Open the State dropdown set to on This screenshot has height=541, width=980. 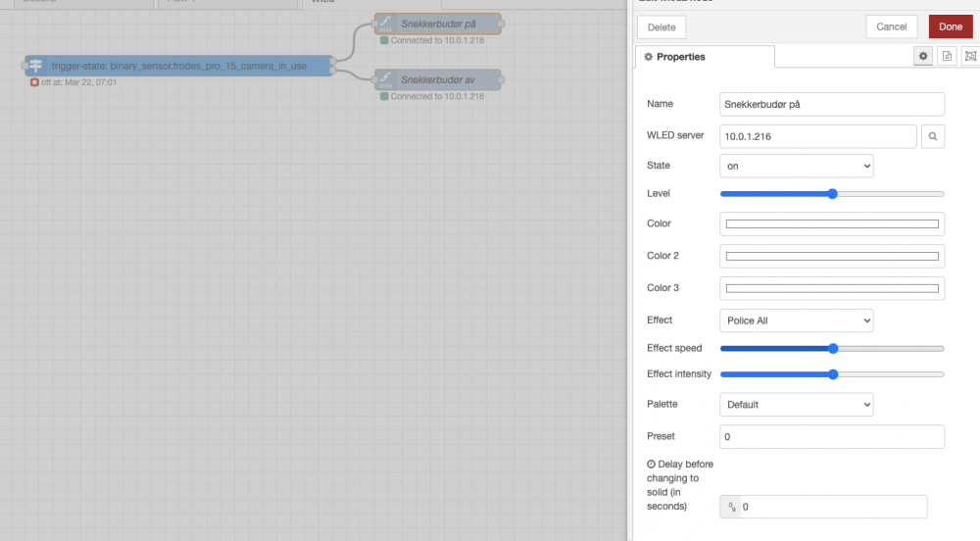[796, 166]
